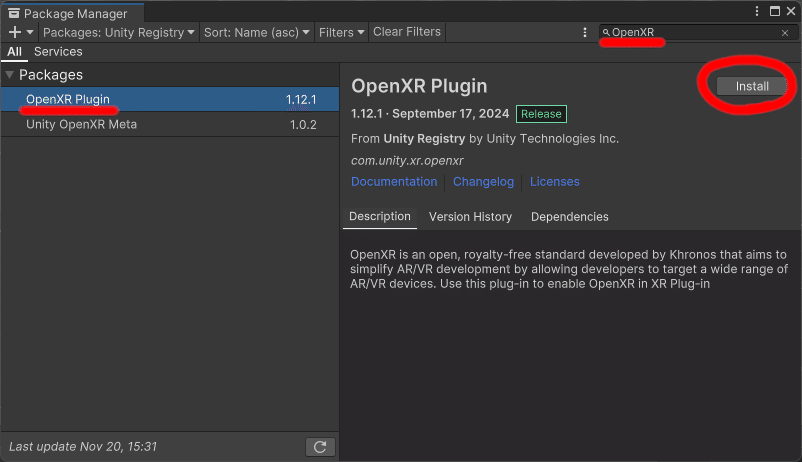Select the Unity OpenXR Meta package
This screenshot has height=462, width=802.
click(170, 124)
